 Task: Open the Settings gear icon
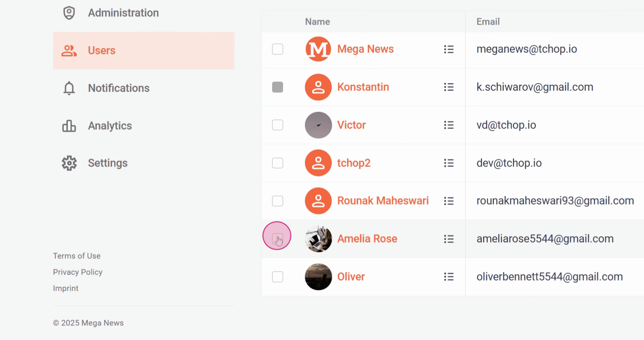(x=69, y=163)
